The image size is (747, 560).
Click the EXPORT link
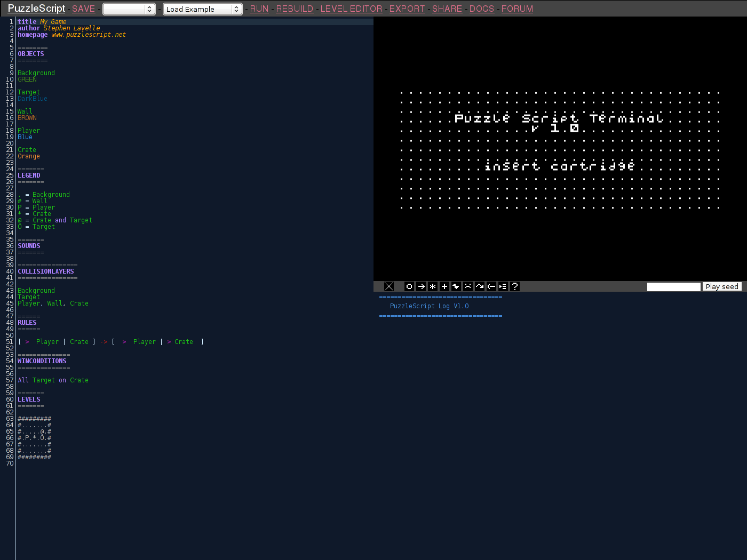[x=407, y=9]
